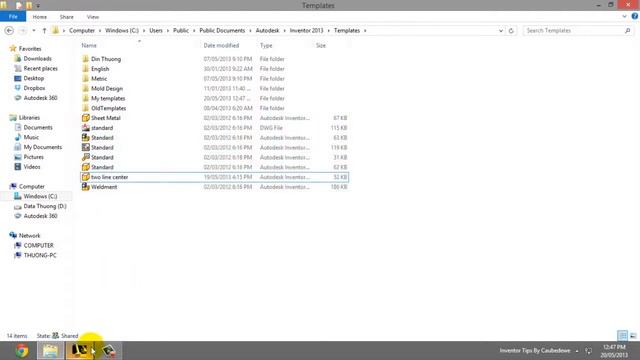This screenshot has height=360, width=640.
Task: Open the View ribbon tab
Action: point(93,17)
